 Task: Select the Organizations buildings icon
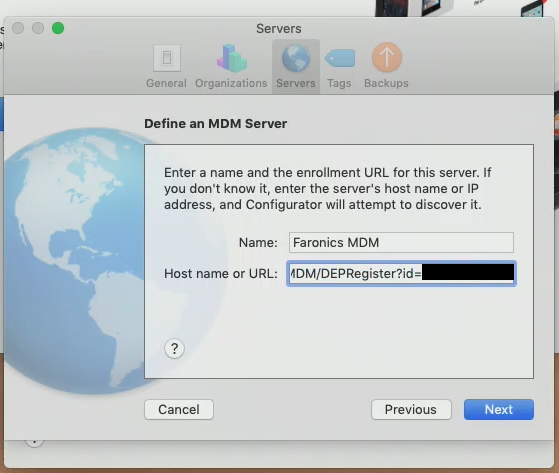[x=231, y=58]
